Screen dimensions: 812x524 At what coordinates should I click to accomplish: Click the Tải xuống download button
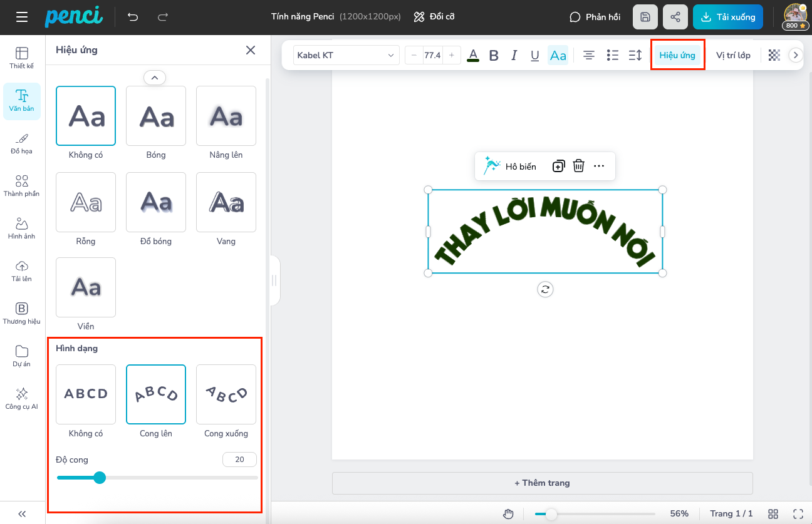(728, 17)
